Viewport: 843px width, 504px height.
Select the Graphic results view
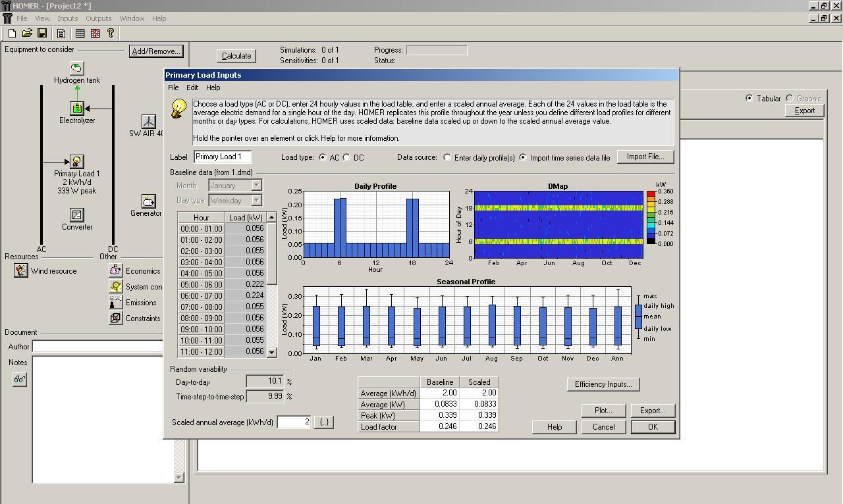[789, 98]
